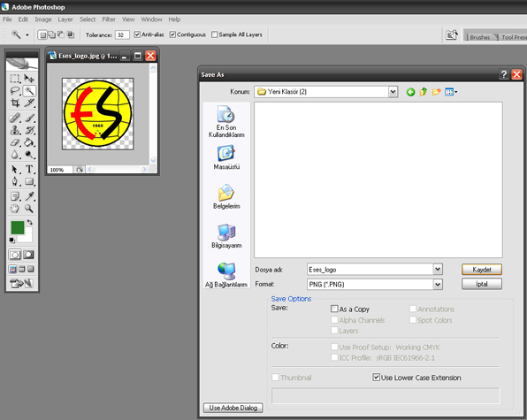Jump to ImageReady from toolbox
Screen dimensions: 527x420
[22, 284]
